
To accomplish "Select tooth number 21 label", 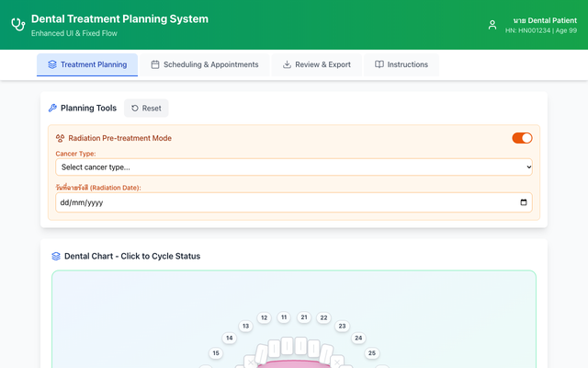I will click(304, 317).
